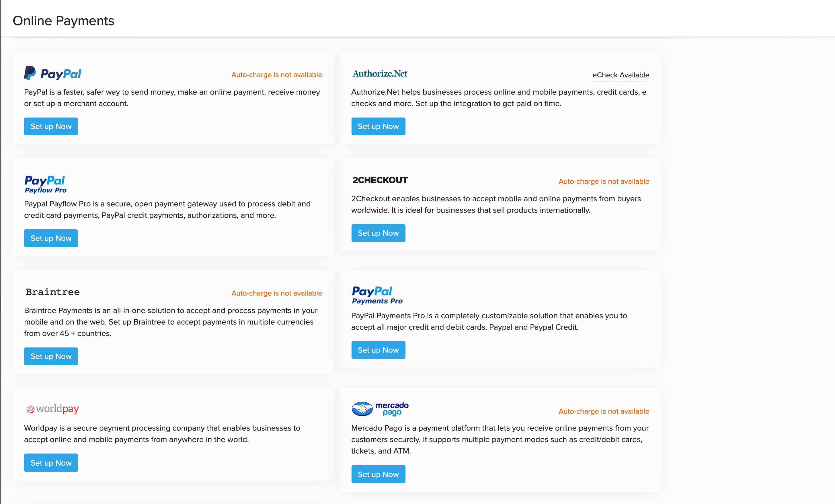
Task: Set up PayPal Payflow Pro now
Action: (x=51, y=238)
